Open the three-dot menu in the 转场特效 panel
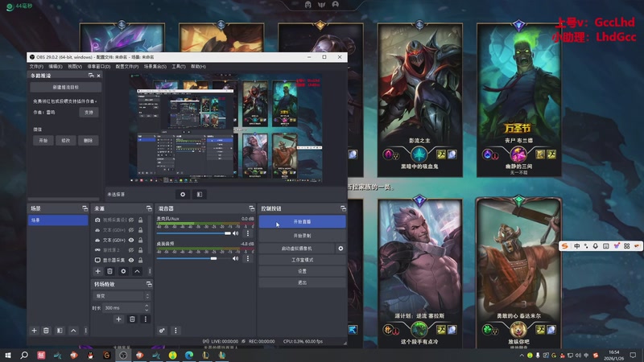Viewport: 644px width, 362px height. coord(146,319)
